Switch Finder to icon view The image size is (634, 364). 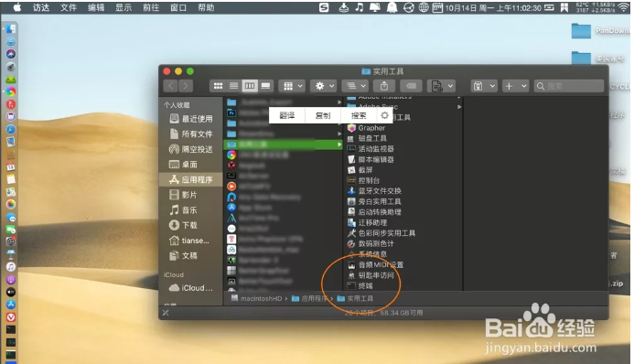218,86
